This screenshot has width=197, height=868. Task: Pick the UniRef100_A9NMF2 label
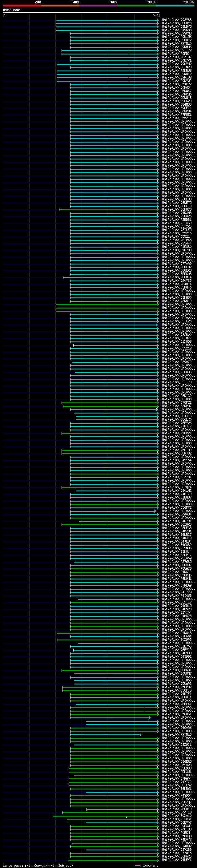tap(177, 74)
